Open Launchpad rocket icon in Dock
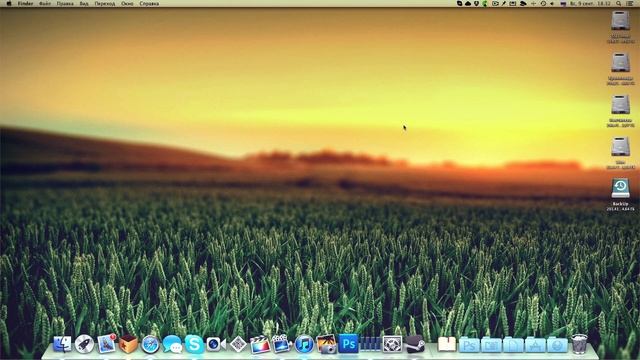This screenshot has width=640, height=360. [x=84, y=344]
